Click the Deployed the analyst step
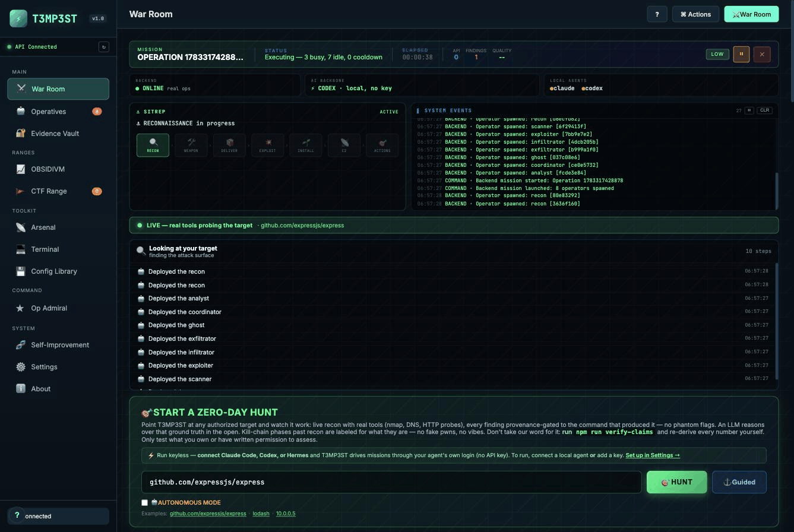Viewport: 794px width, 532px height. [454, 299]
